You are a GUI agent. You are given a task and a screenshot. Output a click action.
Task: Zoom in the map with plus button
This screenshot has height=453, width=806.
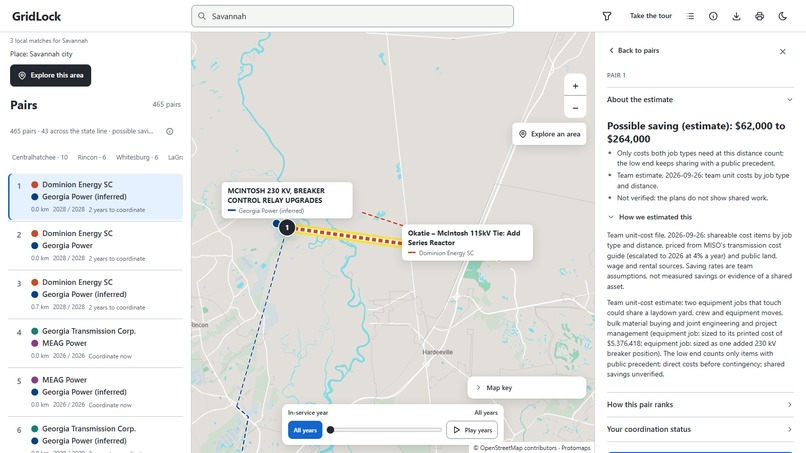tap(575, 86)
